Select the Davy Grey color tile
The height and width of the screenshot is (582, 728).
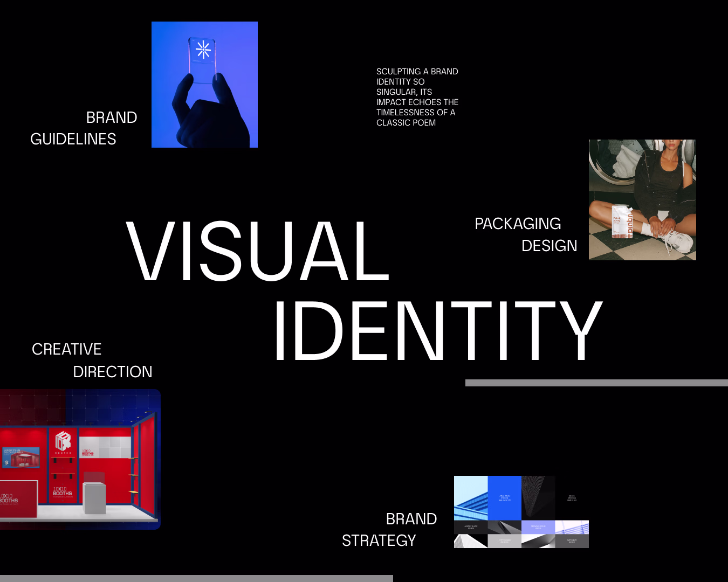tap(571, 541)
